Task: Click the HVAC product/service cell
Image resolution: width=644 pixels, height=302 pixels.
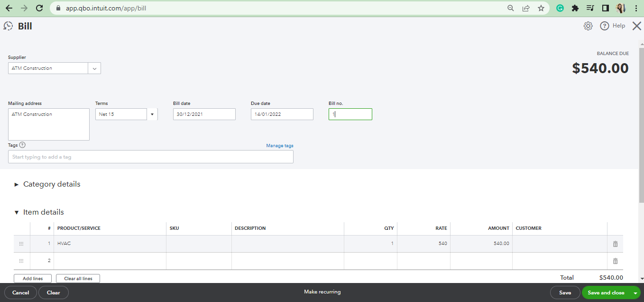Action: click(x=110, y=244)
